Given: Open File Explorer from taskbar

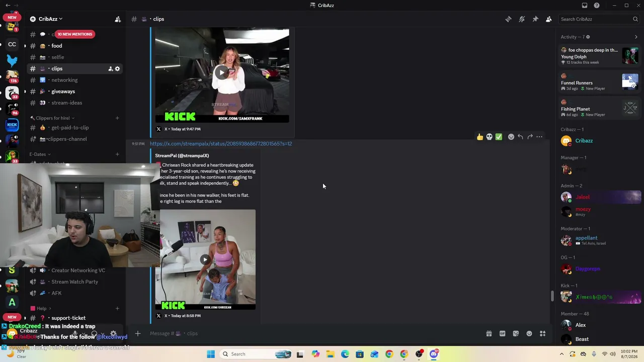Looking at the screenshot, I should point(330,354).
